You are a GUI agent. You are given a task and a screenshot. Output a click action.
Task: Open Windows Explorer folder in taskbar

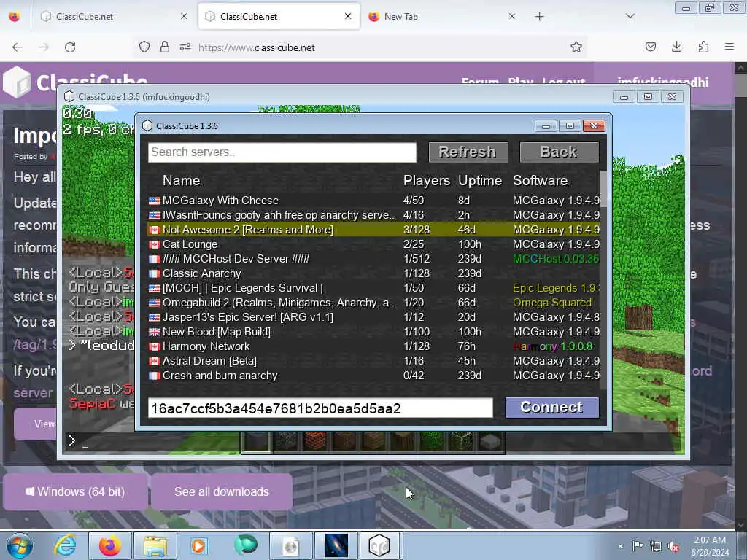pyautogui.click(x=155, y=545)
